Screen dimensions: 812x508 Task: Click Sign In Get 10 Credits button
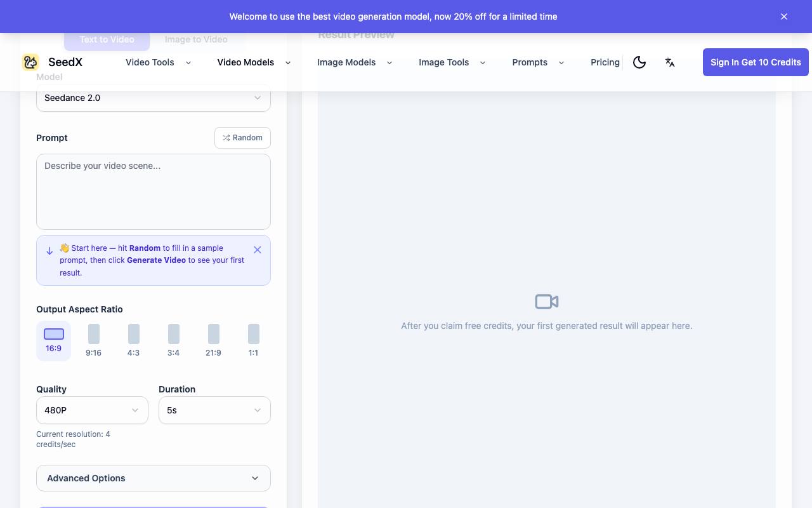(x=756, y=62)
